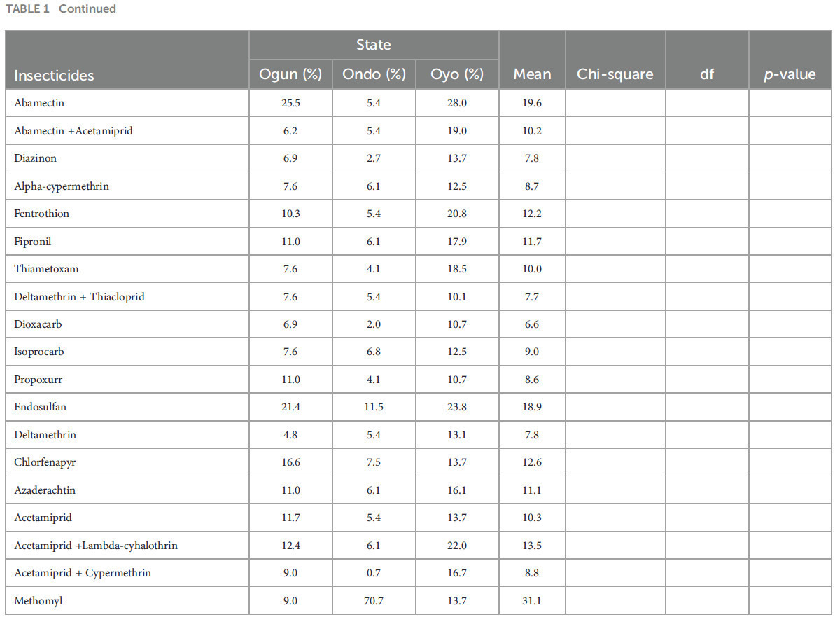840x622 pixels.
Task: Click Methomyl's mean value 31.1
Action: pyautogui.click(x=532, y=601)
